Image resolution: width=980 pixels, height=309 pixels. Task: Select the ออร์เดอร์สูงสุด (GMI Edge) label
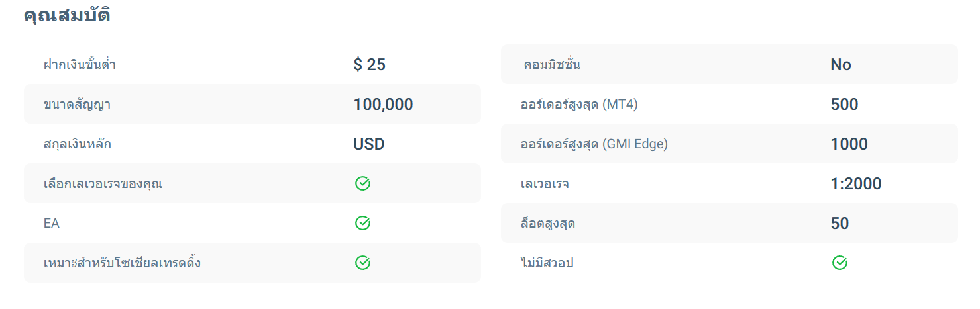pyautogui.click(x=594, y=144)
